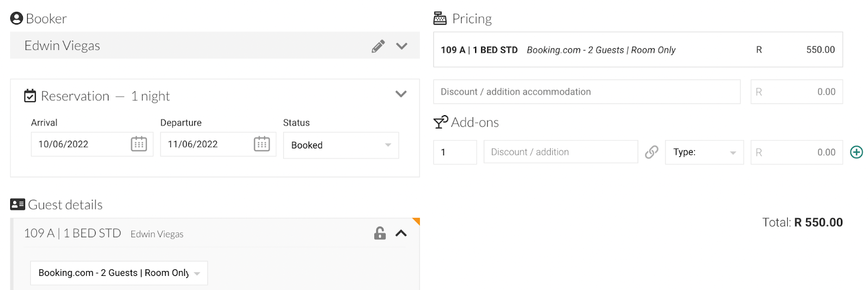Click the add-on Discount / addition description field
Viewport: 868px width, 290px height.
(560, 152)
